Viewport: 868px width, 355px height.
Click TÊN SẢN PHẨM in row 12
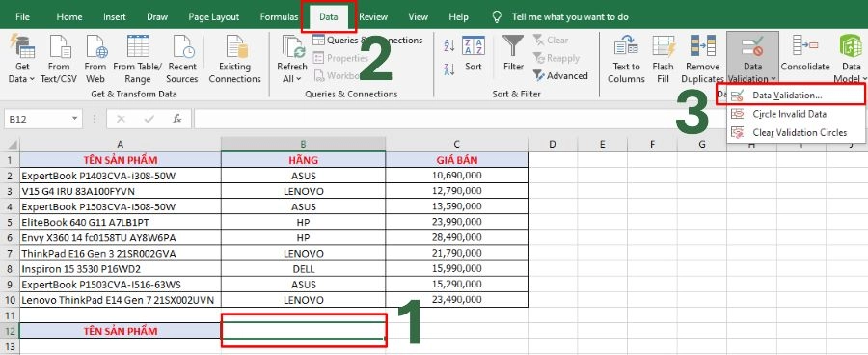[x=121, y=331]
